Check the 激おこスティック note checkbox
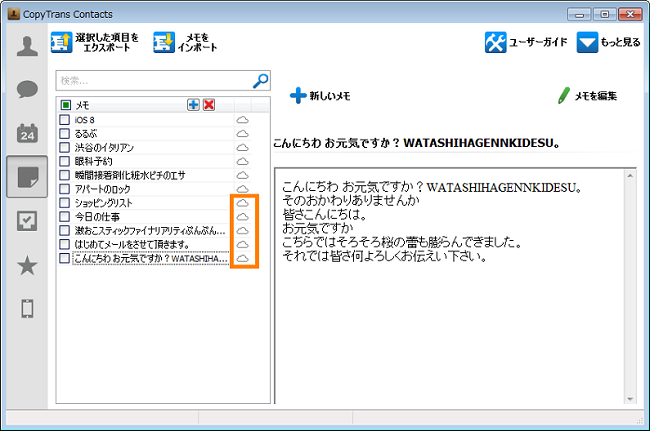Screen dimensions: 650x431 pyautogui.click(x=64, y=230)
